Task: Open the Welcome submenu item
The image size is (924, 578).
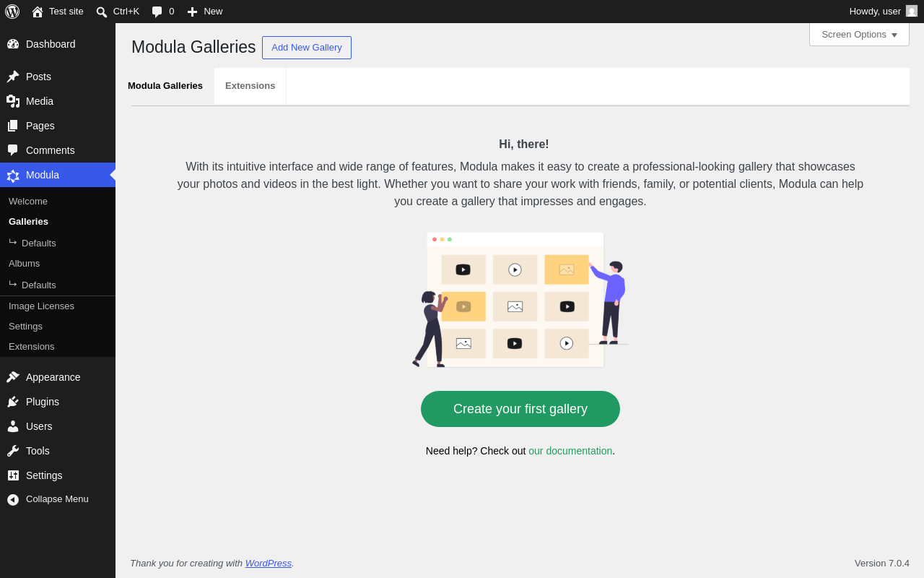Action: pyautogui.click(x=28, y=202)
